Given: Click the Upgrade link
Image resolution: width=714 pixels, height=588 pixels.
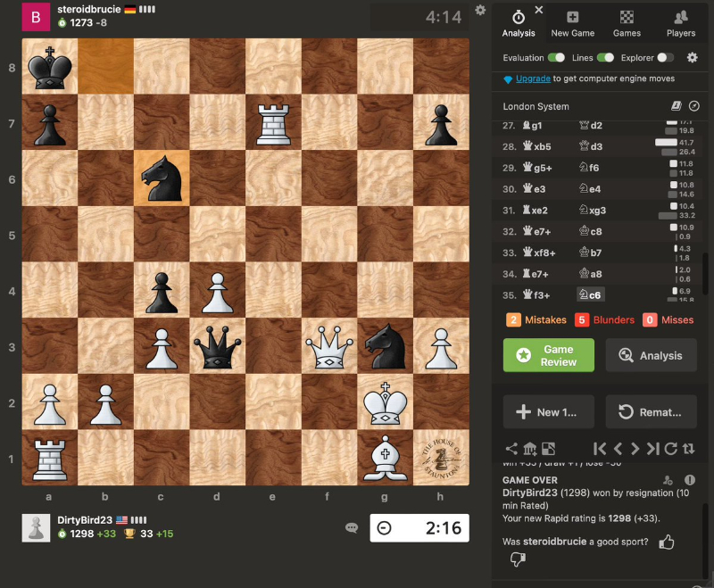Looking at the screenshot, I should (533, 79).
